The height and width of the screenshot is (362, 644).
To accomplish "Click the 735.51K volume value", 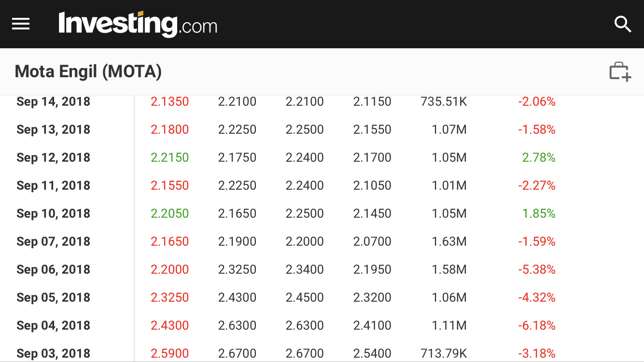I will [444, 102].
